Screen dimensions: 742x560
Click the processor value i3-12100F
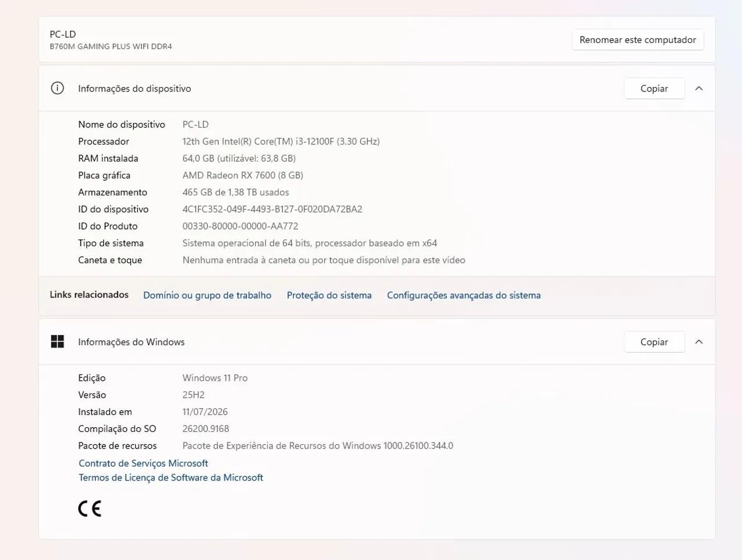pyautogui.click(x=281, y=141)
